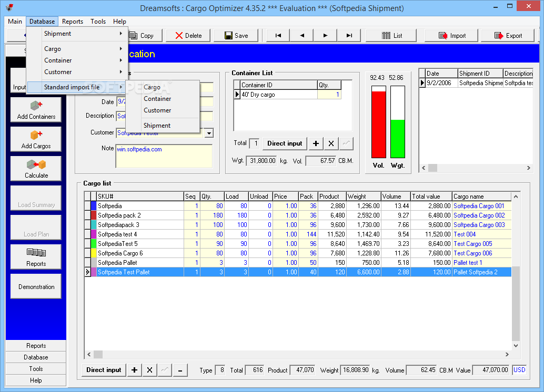Select the 40' Dry cargo container row
This screenshot has height=392, width=544.
(288, 95)
